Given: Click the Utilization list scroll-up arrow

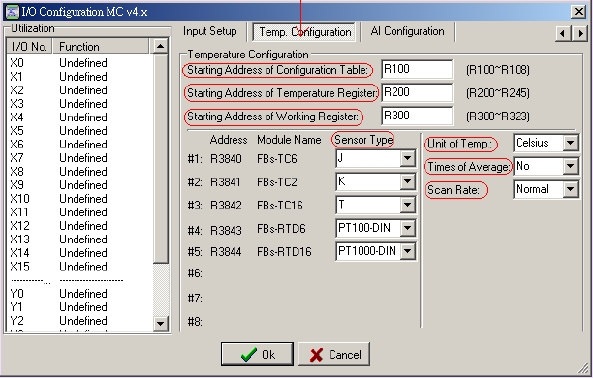Looking at the screenshot, I should (x=160, y=46).
